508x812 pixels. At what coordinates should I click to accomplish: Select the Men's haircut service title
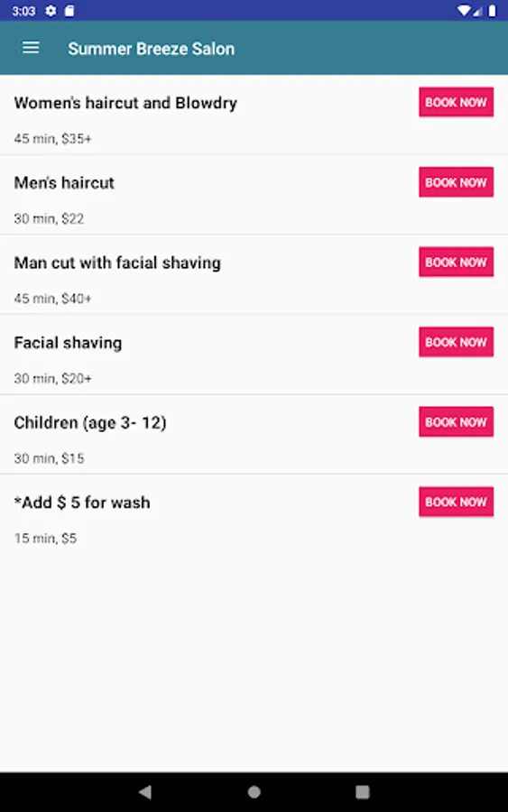(x=64, y=183)
